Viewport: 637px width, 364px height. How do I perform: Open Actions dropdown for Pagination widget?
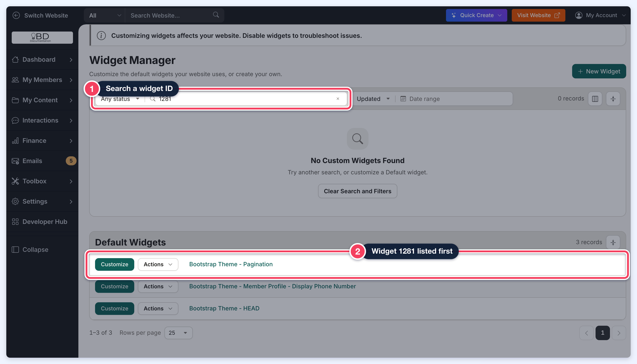coord(158,264)
